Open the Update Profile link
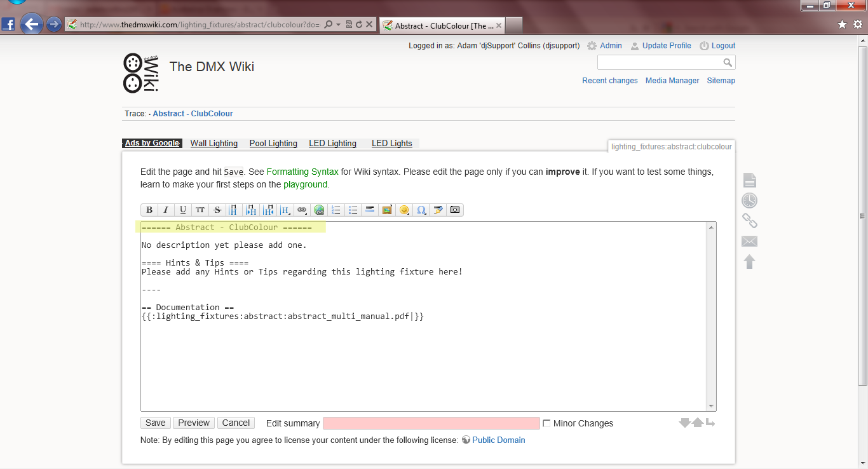 (x=667, y=46)
